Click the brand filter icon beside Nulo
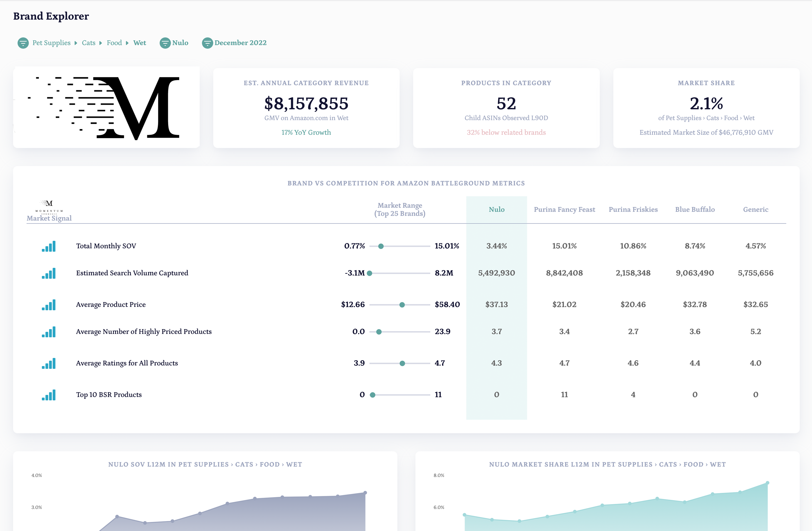The height and width of the screenshot is (531, 812). [x=165, y=43]
